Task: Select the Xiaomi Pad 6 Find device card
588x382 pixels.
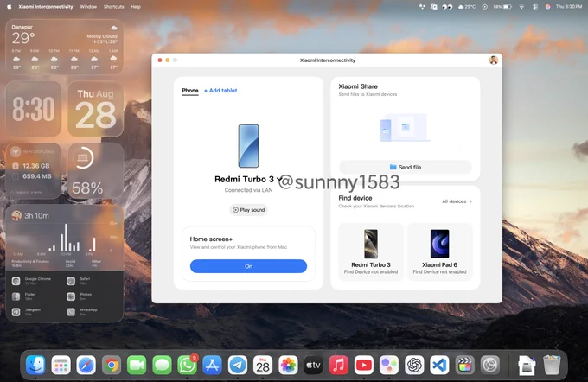Action: point(439,251)
